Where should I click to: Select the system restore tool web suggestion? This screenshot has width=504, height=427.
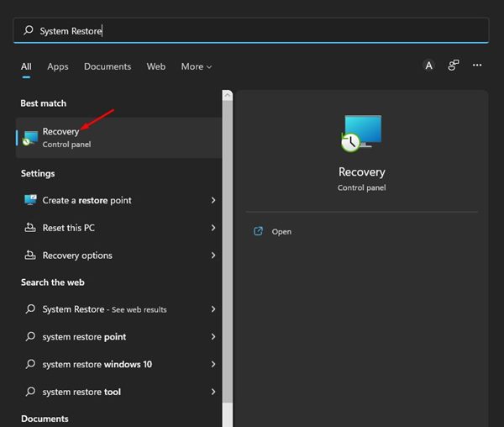pos(81,392)
